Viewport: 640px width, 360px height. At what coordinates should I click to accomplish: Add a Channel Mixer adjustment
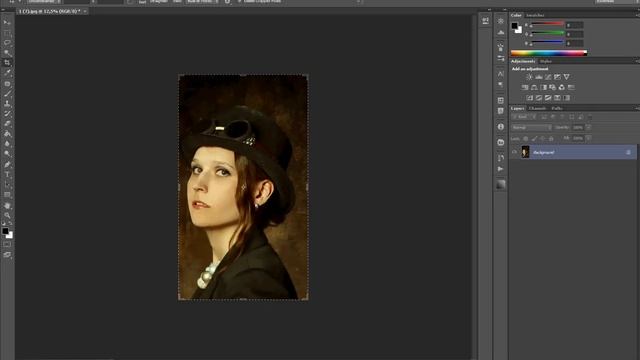tap(562, 87)
